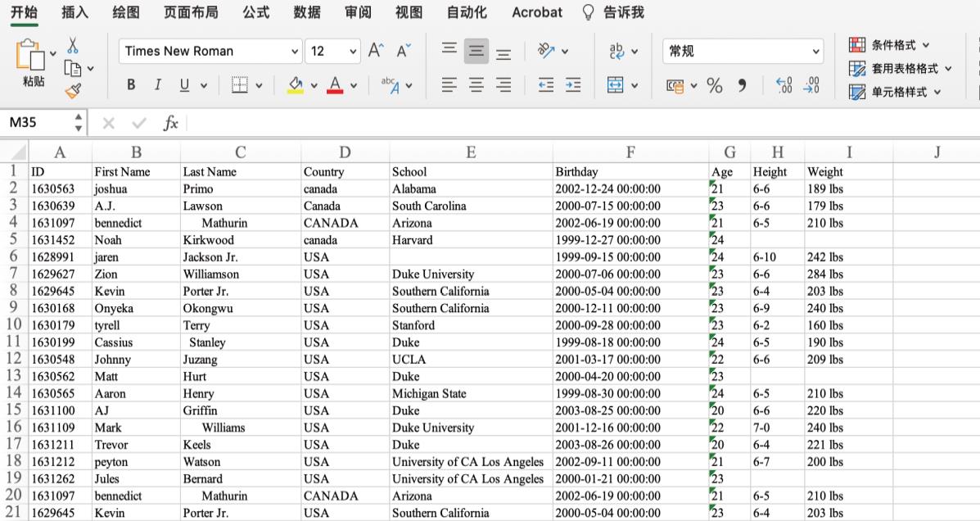Expand the font size 12 dropdown

(353, 51)
